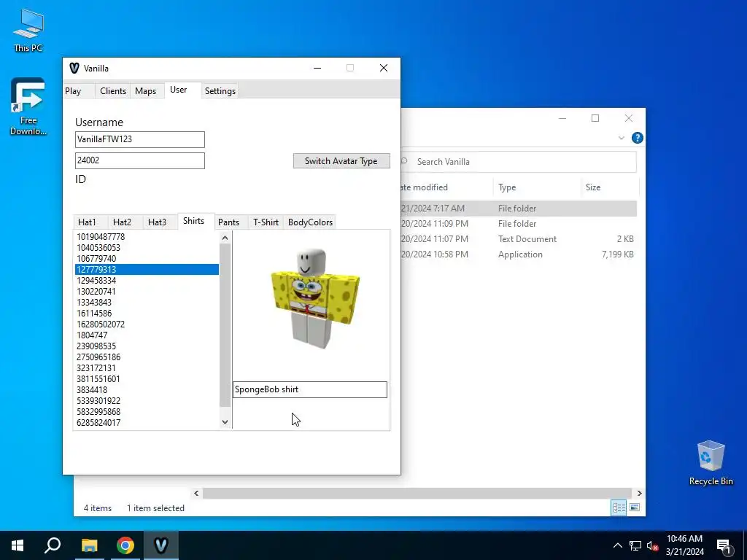This screenshot has height=560, width=747.
Task: Click the Vanilla app taskbar icon
Action: (161, 545)
